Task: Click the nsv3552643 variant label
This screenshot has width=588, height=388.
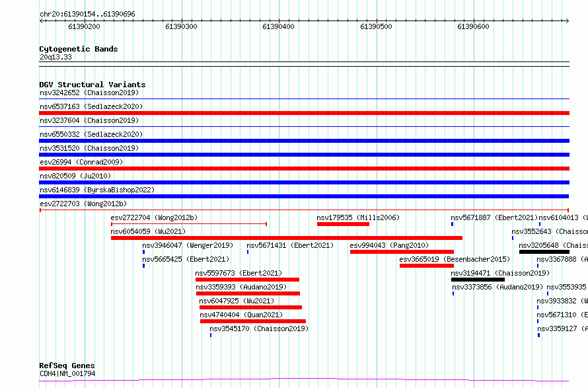Action: click(x=550, y=231)
